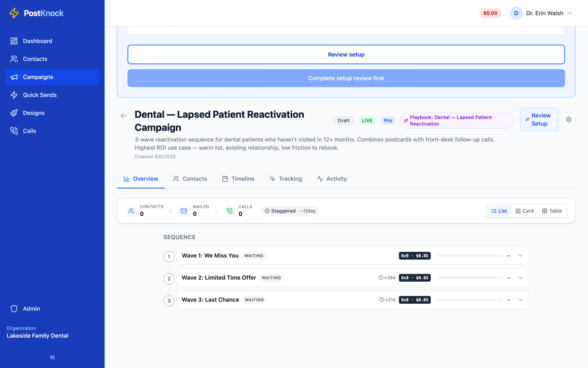Click Wave 1: We Miss You row title
This screenshot has width=588, height=368.
click(x=210, y=256)
